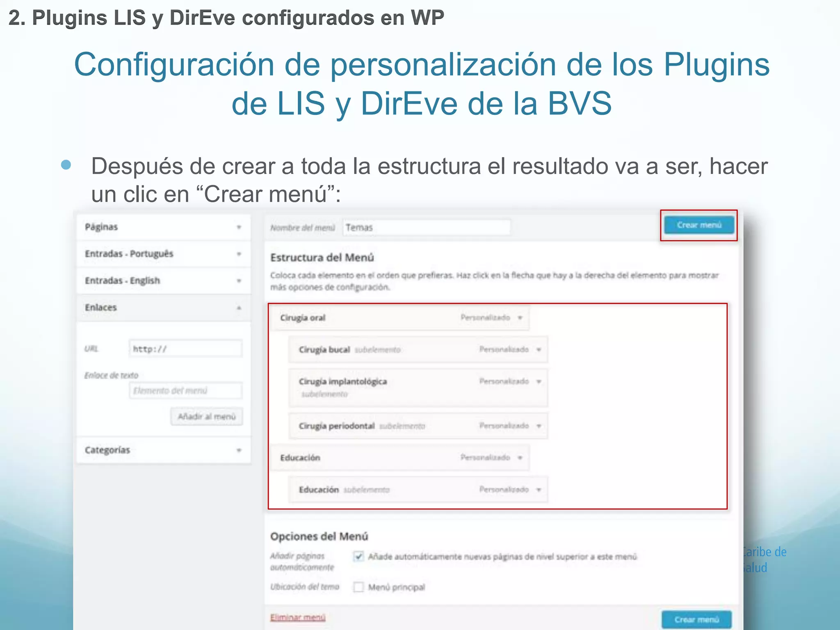This screenshot has width=840, height=630.
Task: Click the Cirugía periodontal menu item label
Action: pos(336,426)
